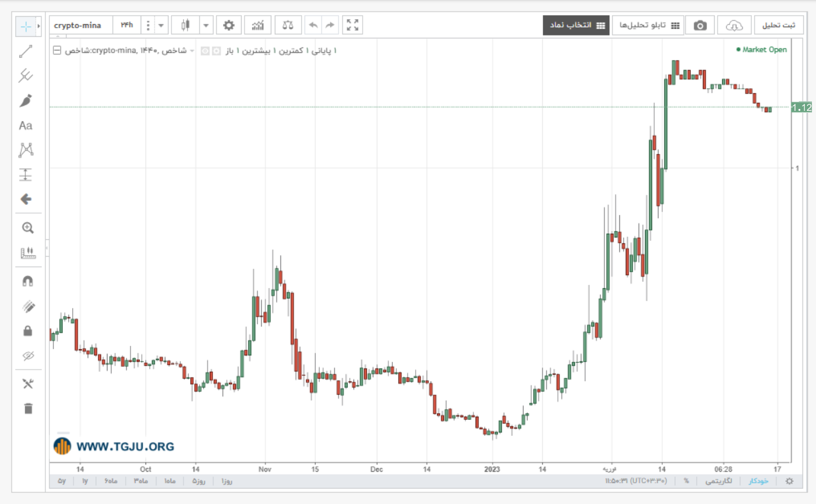Collapse the chart legend with minus box
Screen dimensions: 816x504
click(57, 50)
